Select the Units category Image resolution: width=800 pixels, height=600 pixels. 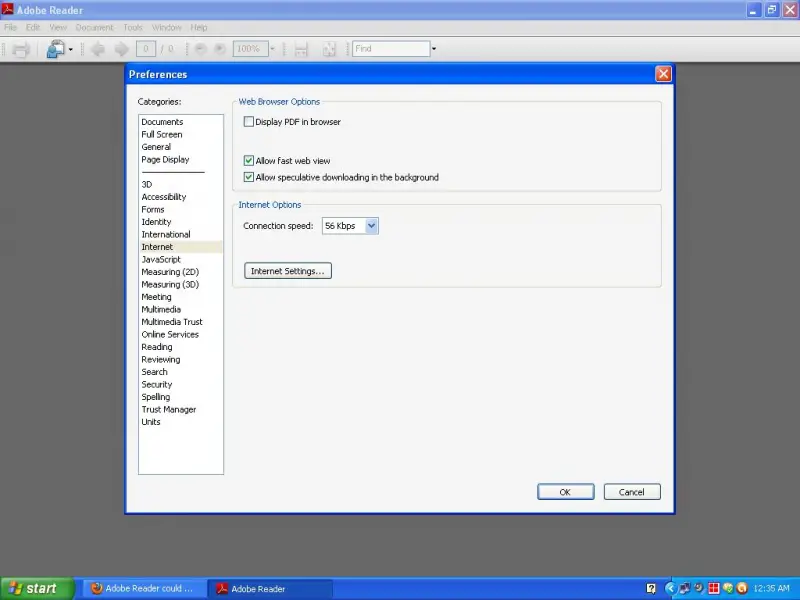click(151, 422)
